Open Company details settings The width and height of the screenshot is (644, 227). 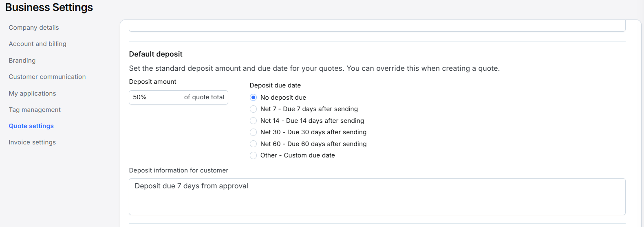click(34, 28)
